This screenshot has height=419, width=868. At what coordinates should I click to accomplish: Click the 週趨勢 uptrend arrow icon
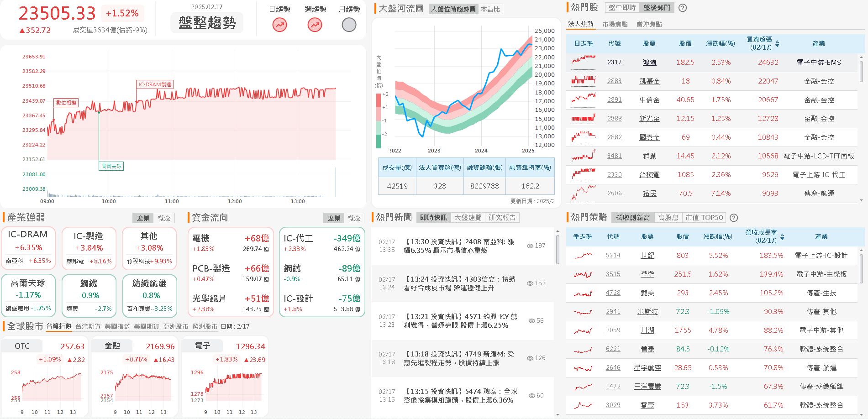[315, 25]
